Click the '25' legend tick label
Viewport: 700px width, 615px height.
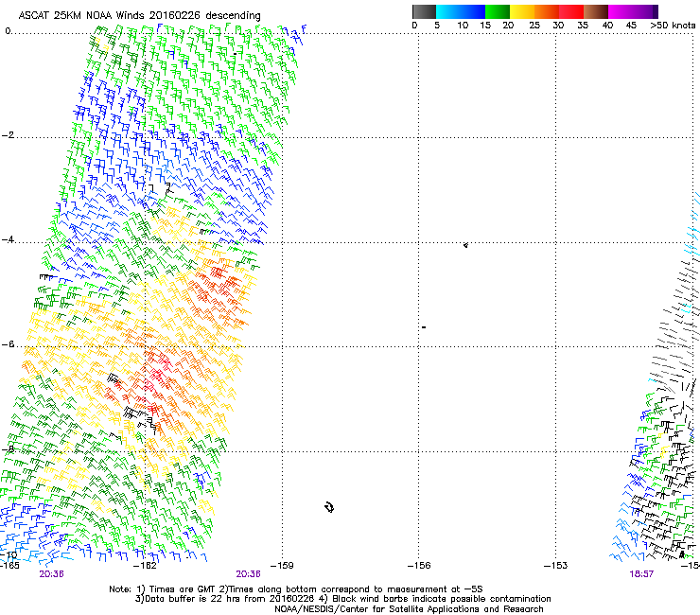(534, 25)
